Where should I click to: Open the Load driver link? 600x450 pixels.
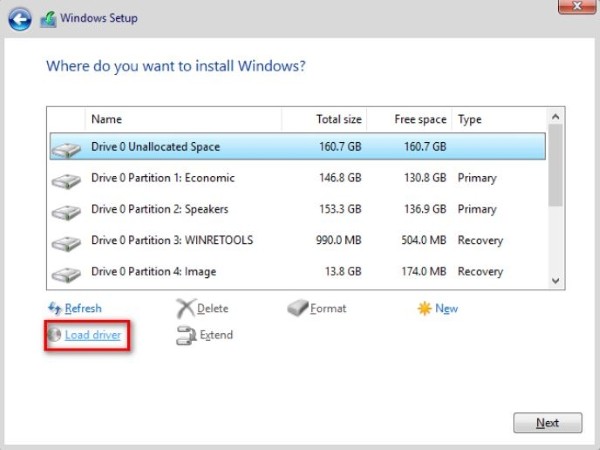(93, 335)
